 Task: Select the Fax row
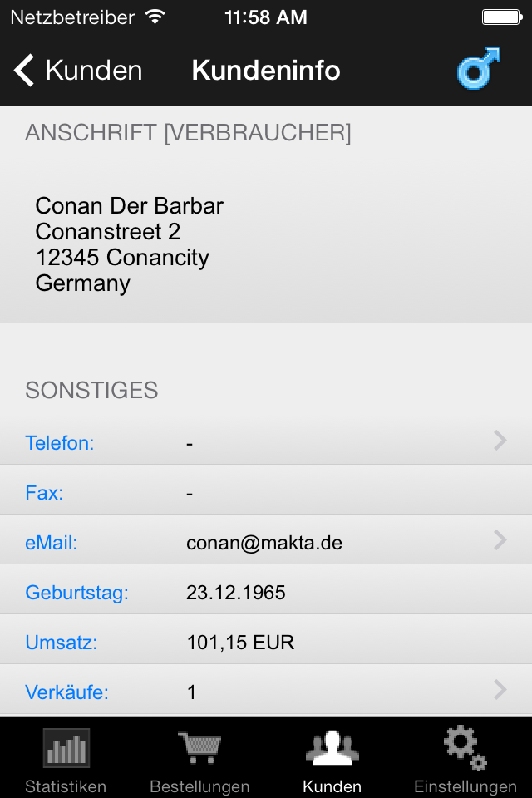[266, 490]
